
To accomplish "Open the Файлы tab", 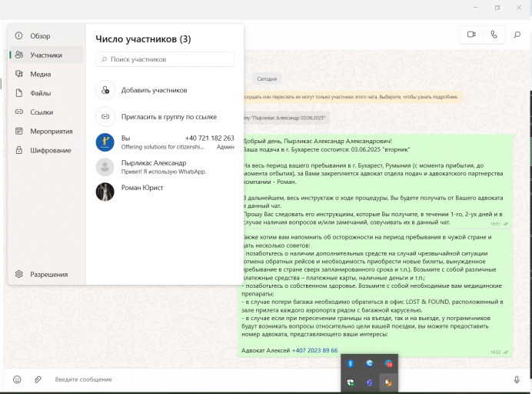I will pyautogui.click(x=46, y=92).
